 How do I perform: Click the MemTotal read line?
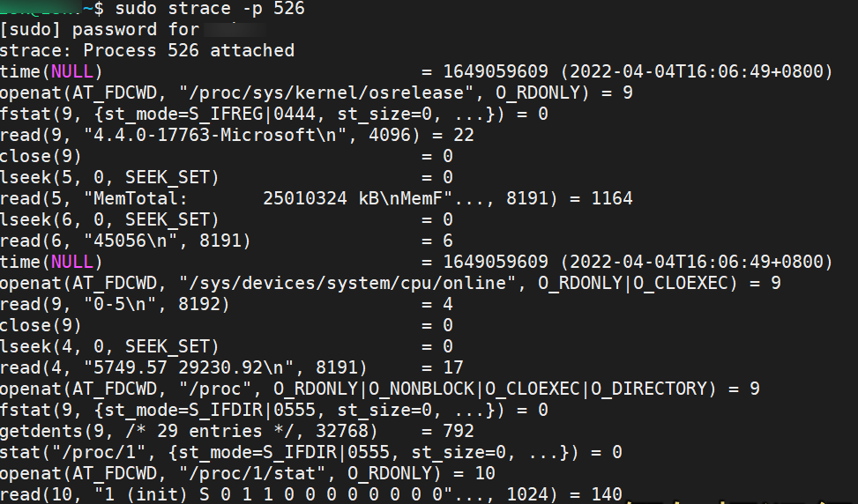point(317,198)
